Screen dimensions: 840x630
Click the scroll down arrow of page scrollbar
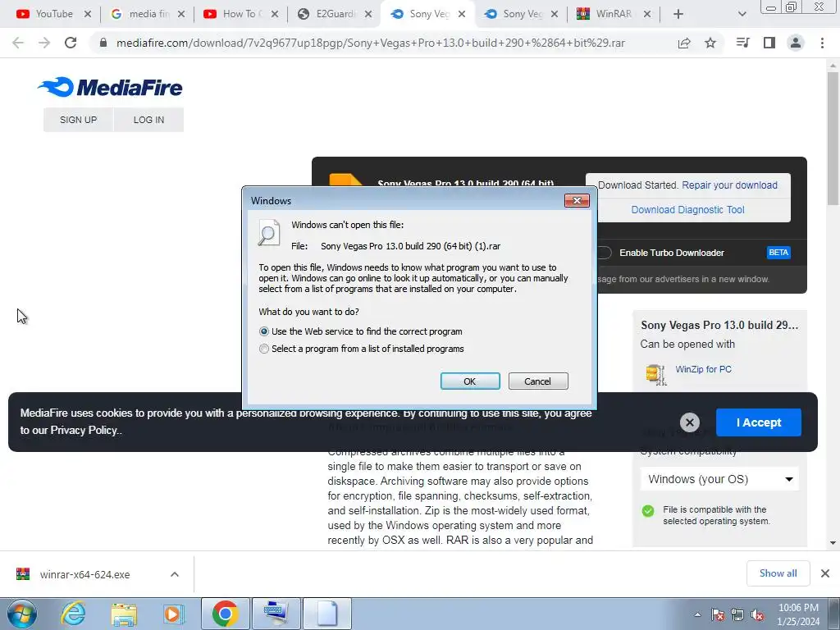coord(833,542)
